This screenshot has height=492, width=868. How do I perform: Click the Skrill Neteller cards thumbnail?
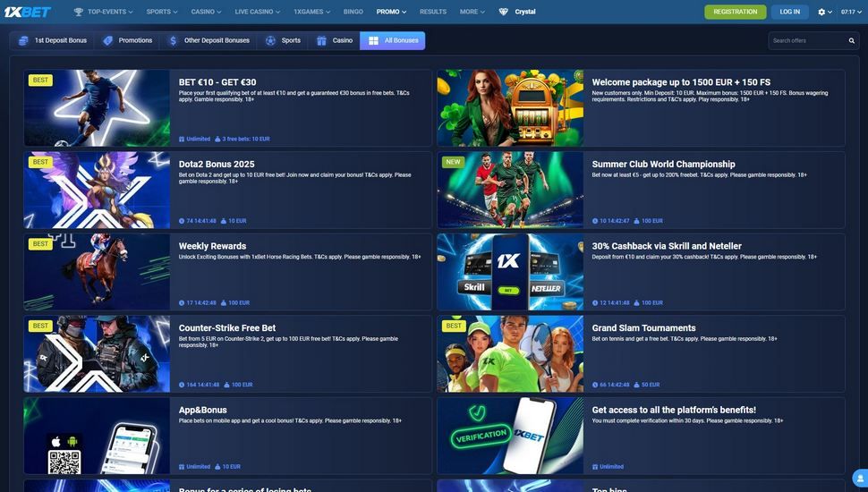pyautogui.click(x=510, y=272)
